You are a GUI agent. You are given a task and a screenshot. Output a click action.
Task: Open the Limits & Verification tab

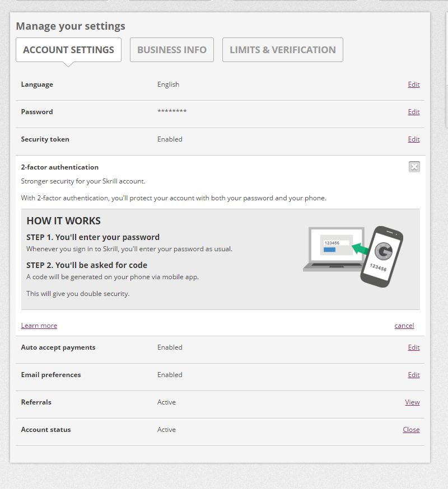pyautogui.click(x=283, y=50)
